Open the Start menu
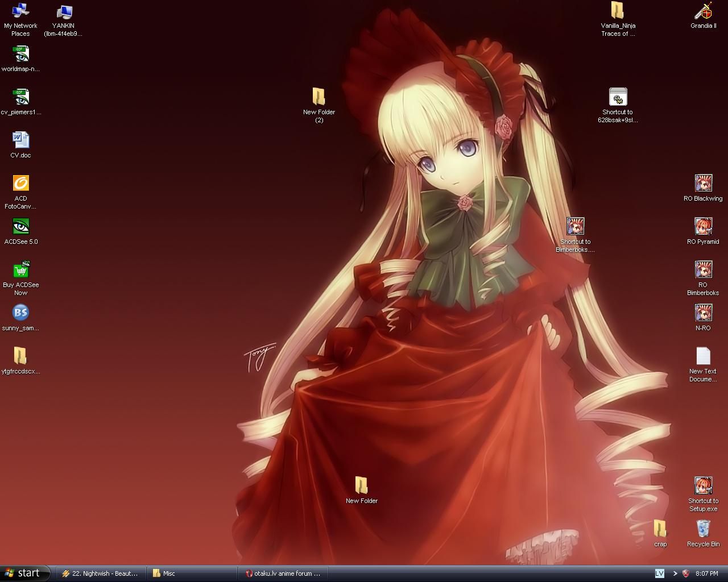This screenshot has width=728, height=582. point(26,573)
